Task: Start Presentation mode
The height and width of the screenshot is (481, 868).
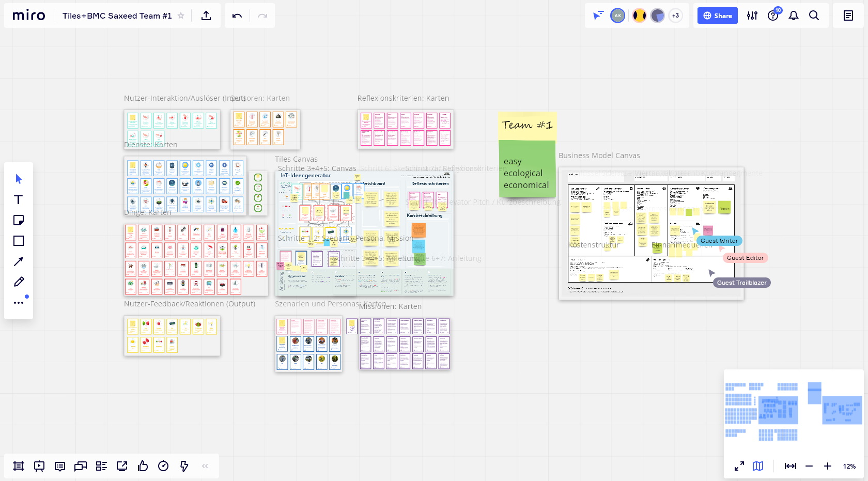Action: [39, 466]
